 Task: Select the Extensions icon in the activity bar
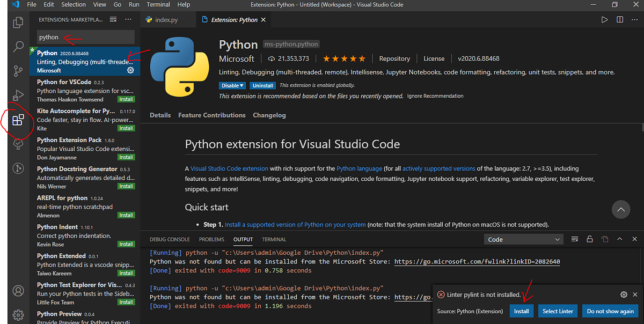point(18,121)
